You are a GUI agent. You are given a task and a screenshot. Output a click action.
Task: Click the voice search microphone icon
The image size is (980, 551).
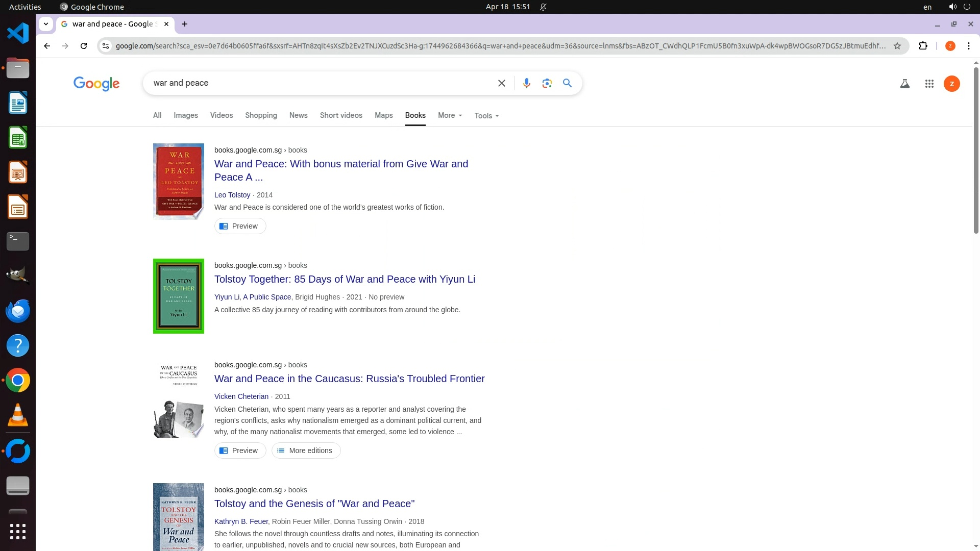(x=526, y=83)
